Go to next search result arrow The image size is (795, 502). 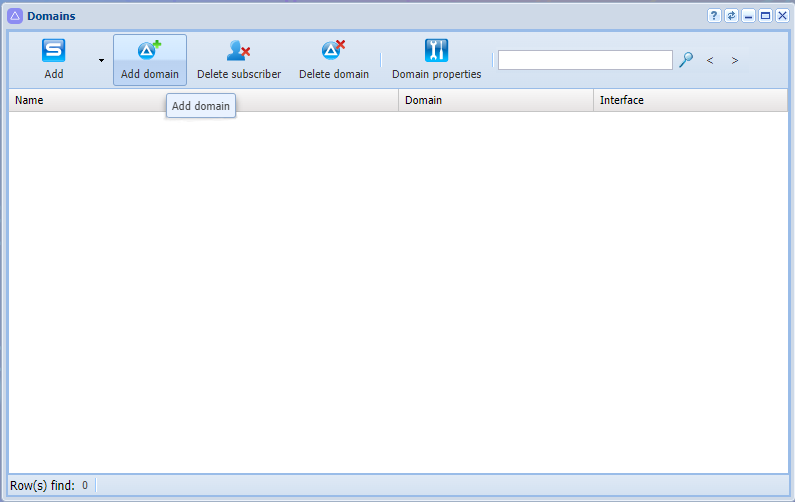735,60
